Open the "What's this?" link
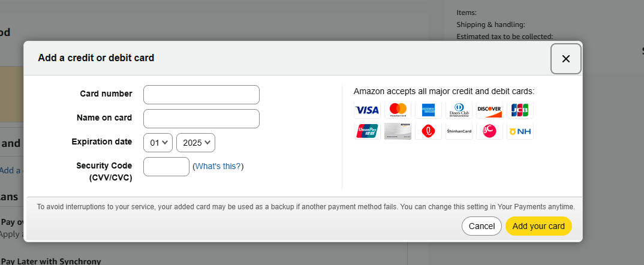 click(x=218, y=167)
